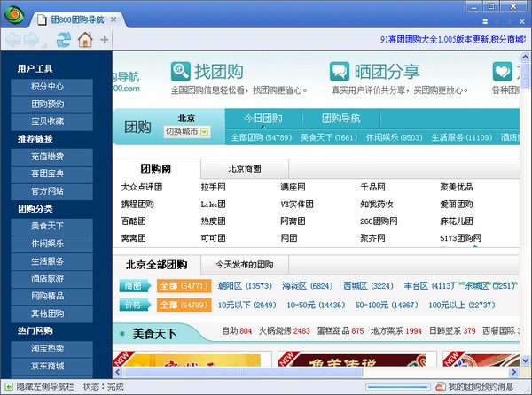The height and width of the screenshot is (395, 532).
Task: Click the heart icon in page header
Action: pyautogui.click(x=502, y=72)
